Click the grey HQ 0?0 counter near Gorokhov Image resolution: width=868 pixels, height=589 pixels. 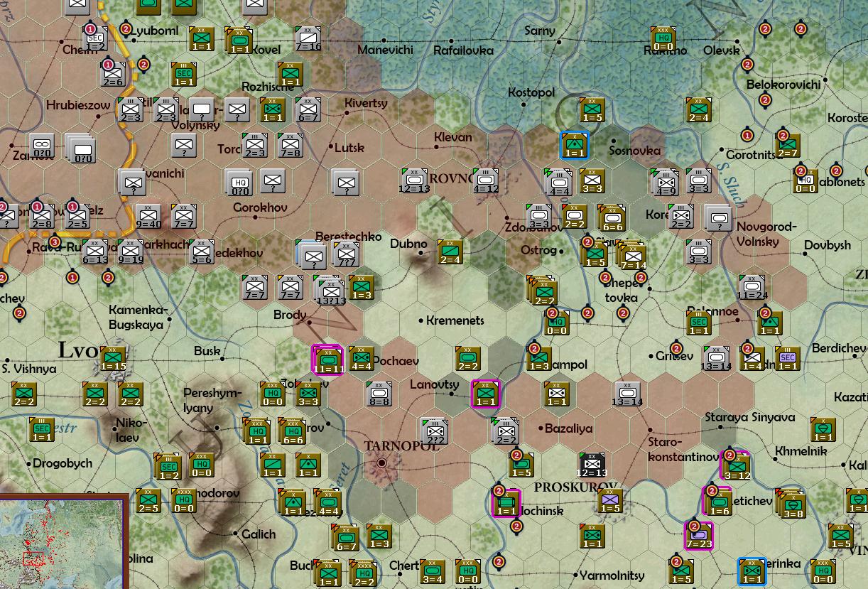point(239,182)
